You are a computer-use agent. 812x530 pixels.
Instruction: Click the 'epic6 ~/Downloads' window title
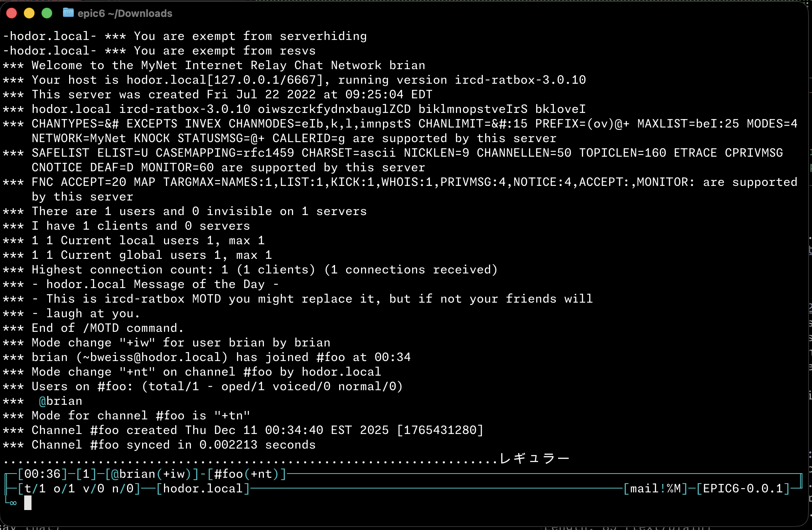click(124, 13)
